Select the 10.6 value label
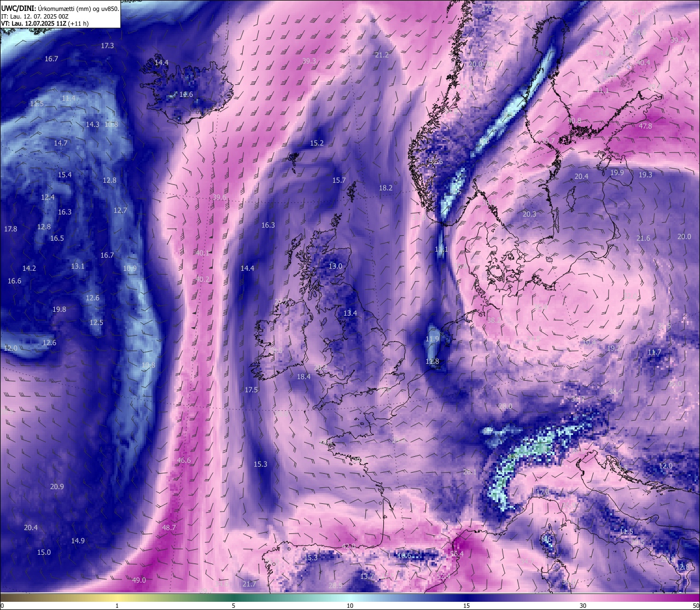The image size is (700, 610). click(404, 556)
